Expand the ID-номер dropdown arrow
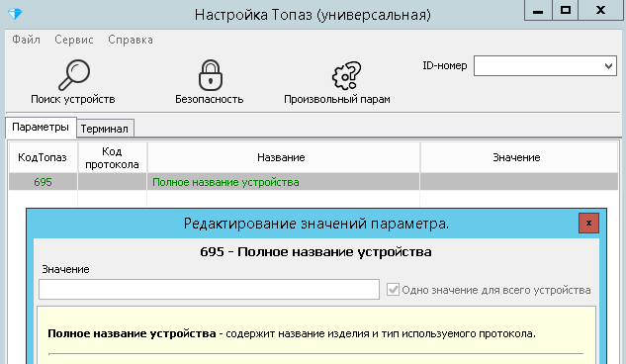 [608, 66]
